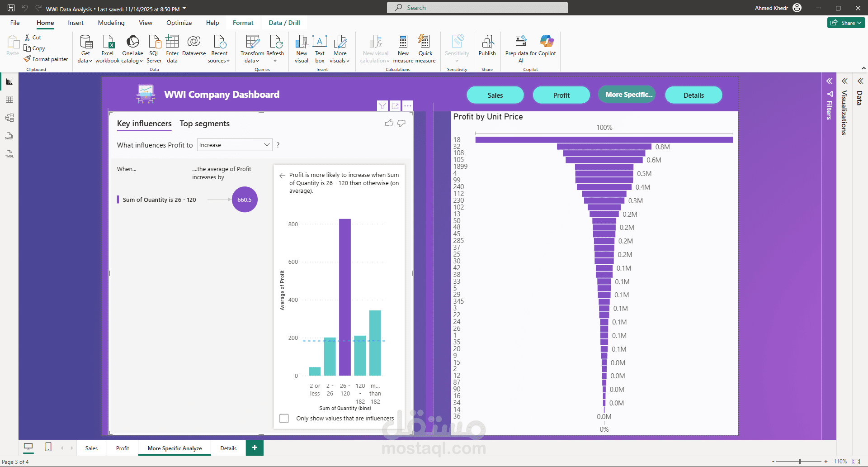Viewport: 868px width, 467px height.
Task: Go back using the arrow in influencer detail
Action: 282,176
